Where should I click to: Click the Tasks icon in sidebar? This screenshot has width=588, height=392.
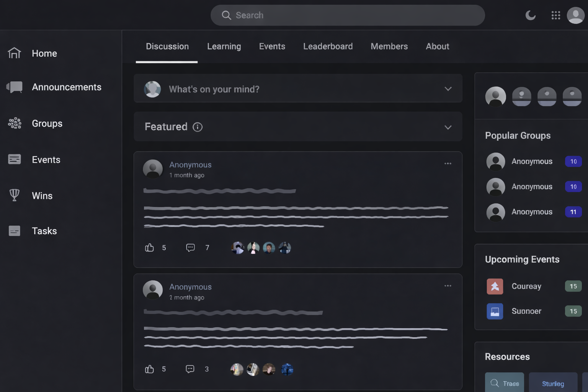(15, 231)
